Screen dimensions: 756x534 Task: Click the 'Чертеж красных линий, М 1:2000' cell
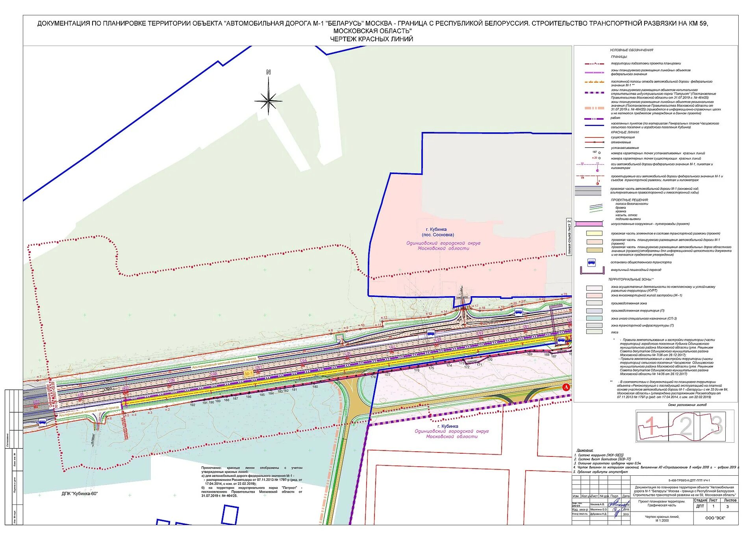pyautogui.click(x=662, y=518)
